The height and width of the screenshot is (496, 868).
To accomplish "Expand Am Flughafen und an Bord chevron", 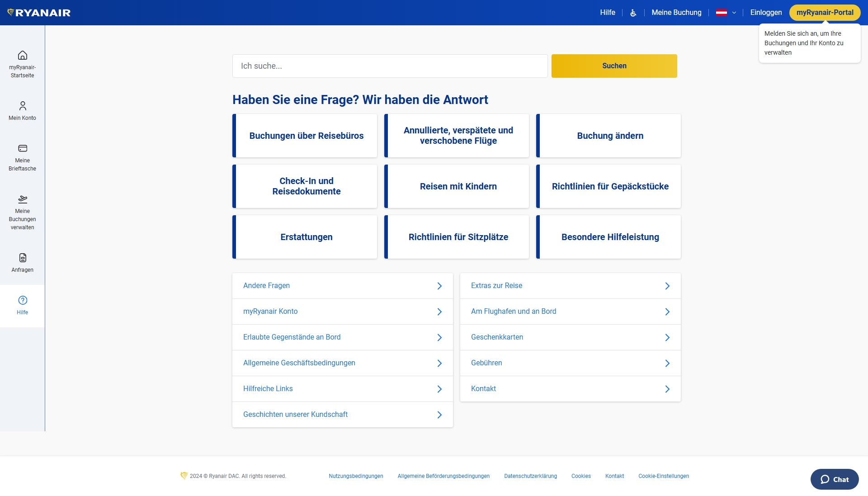I will [667, 312].
